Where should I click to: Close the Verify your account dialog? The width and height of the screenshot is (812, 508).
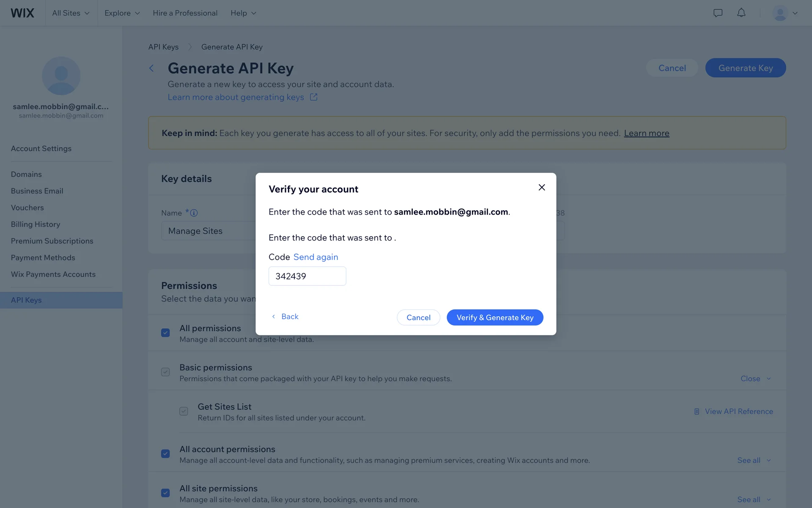pyautogui.click(x=541, y=188)
